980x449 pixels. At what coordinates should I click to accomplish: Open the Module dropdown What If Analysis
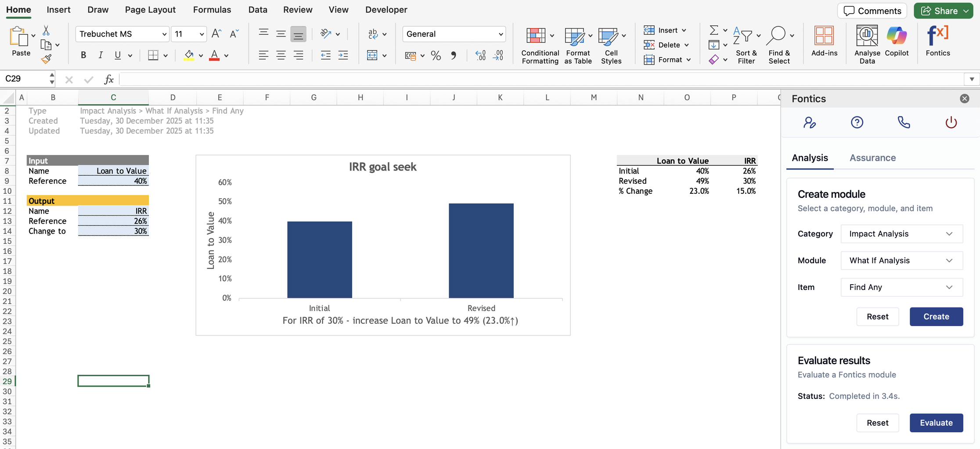(901, 261)
